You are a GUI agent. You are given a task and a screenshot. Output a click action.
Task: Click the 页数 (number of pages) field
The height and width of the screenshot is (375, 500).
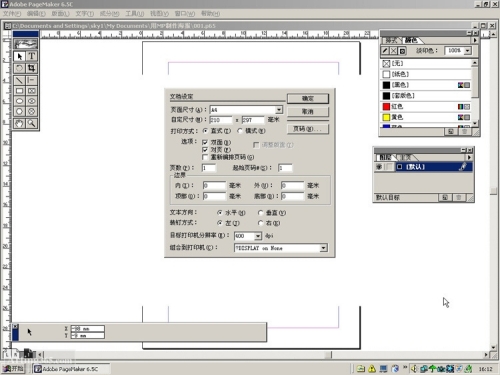[x=209, y=168]
